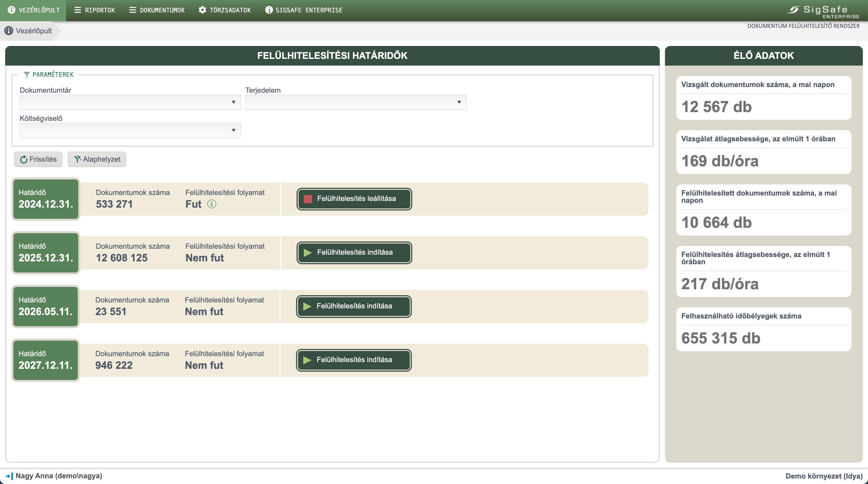Click the Vizsgált dokumentumok száma heading
Screen dimensions: 868x484
(x=758, y=84)
